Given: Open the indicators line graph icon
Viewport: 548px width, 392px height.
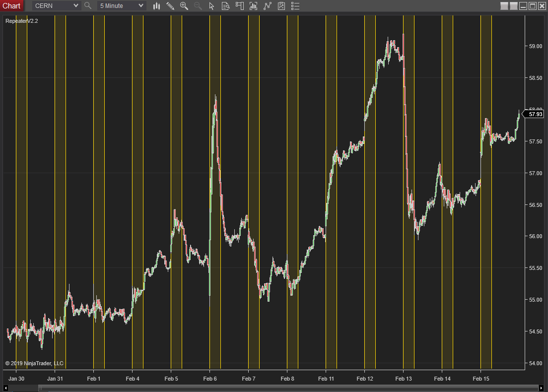Looking at the screenshot, I should [x=268, y=6].
